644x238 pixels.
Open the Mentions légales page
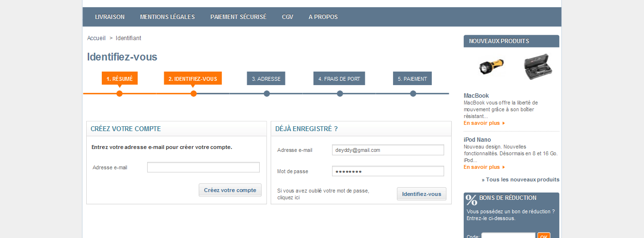pos(167,17)
